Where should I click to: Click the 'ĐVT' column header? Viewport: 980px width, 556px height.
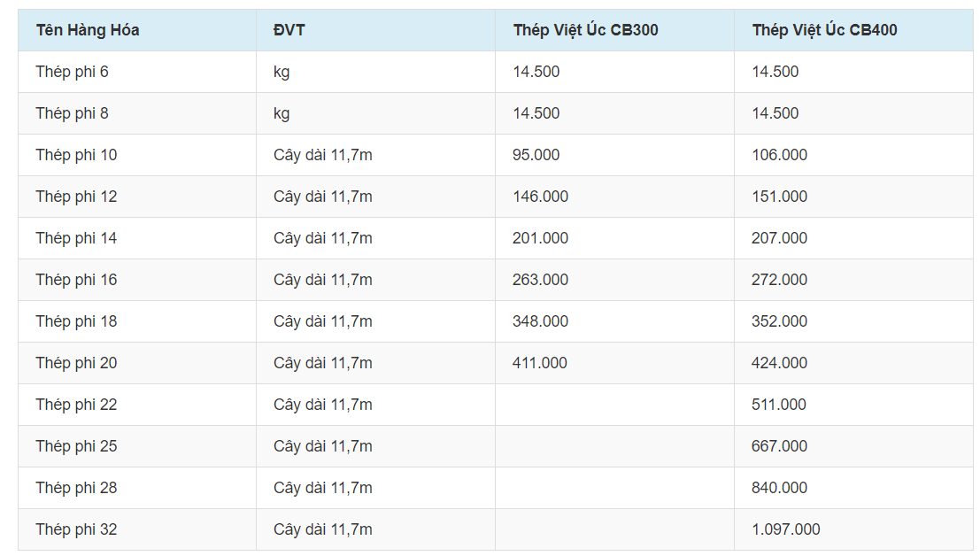(x=289, y=30)
